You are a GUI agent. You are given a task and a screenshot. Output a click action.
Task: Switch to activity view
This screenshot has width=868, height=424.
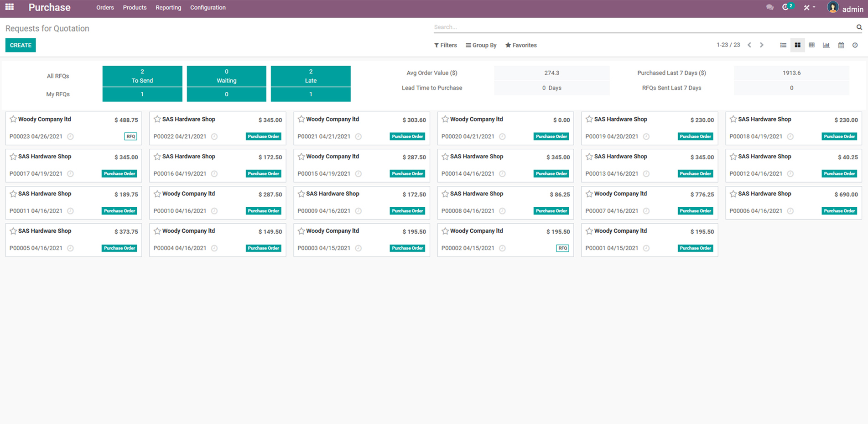click(855, 45)
